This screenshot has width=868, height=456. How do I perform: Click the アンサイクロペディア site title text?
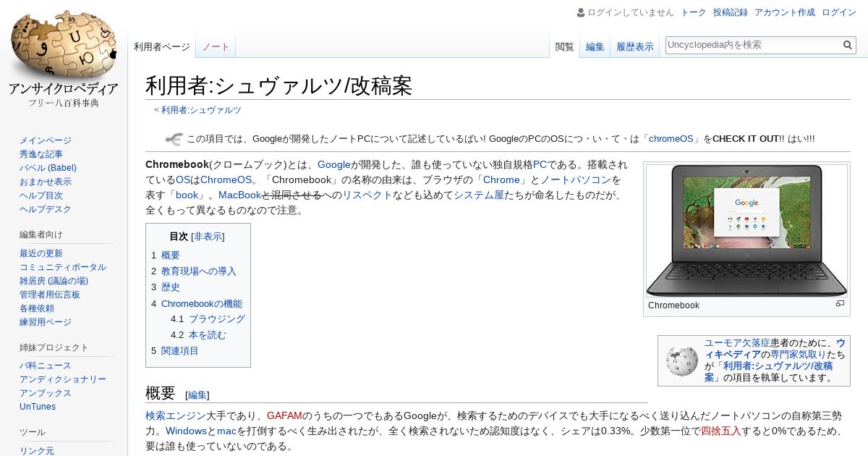pos(64,89)
